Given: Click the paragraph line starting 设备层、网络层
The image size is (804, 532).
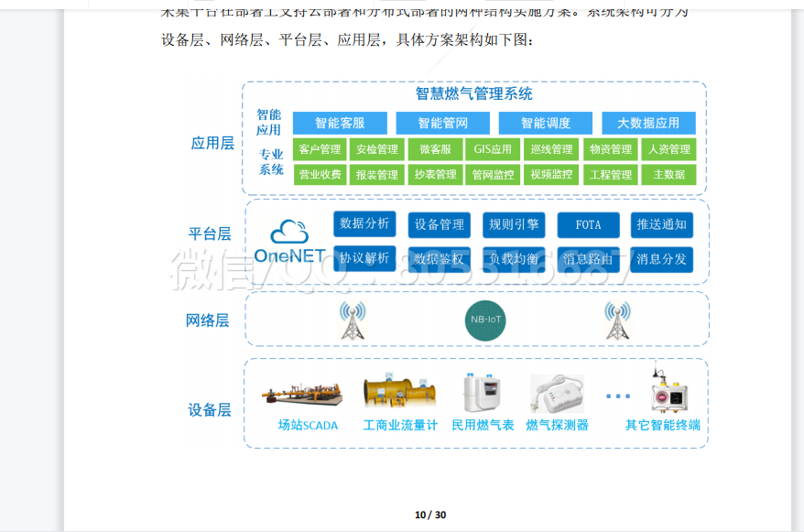Looking at the screenshot, I should tap(347, 40).
